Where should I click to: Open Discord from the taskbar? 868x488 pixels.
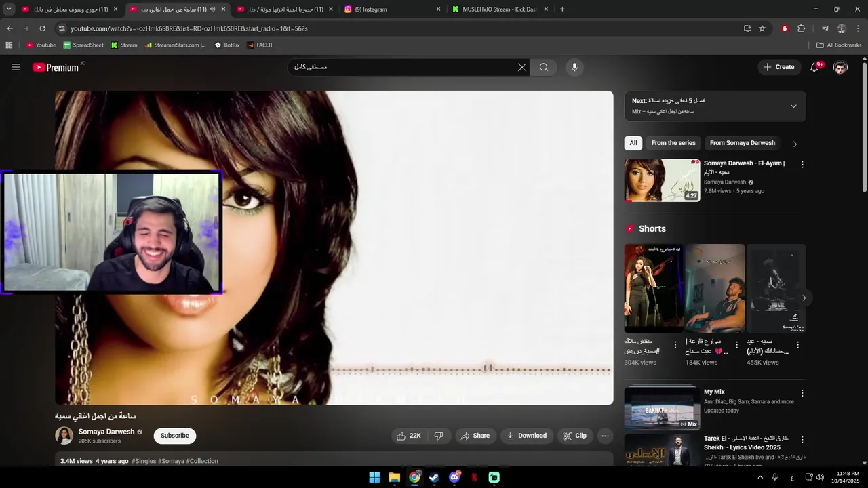pyautogui.click(x=454, y=477)
